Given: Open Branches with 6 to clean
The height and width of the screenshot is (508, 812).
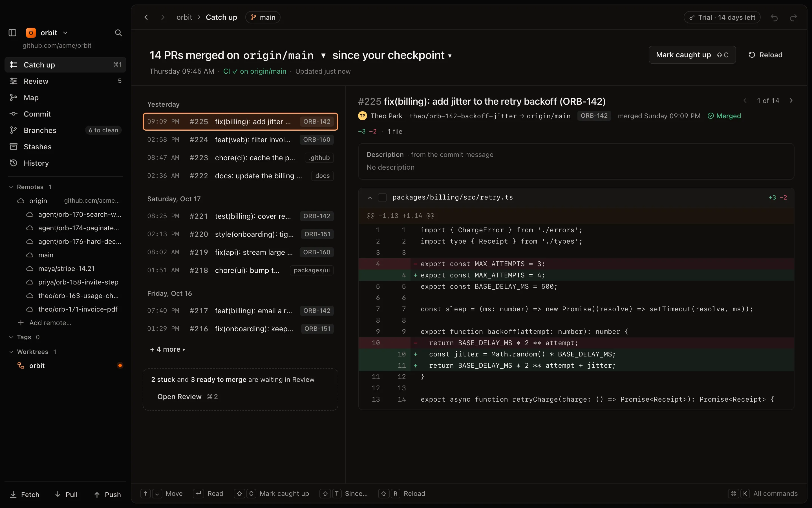Looking at the screenshot, I should pyautogui.click(x=65, y=130).
